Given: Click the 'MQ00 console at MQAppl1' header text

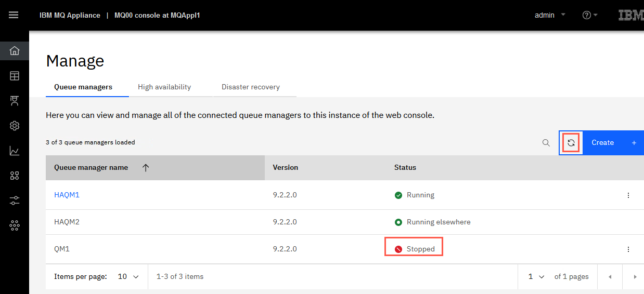Looking at the screenshot, I should pos(157,15).
